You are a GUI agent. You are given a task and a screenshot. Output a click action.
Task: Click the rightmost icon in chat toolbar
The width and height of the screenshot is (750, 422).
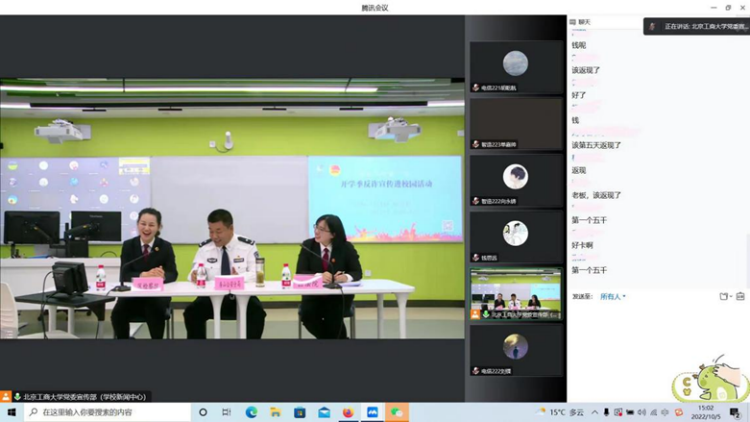pyautogui.click(x=740, y=296)
